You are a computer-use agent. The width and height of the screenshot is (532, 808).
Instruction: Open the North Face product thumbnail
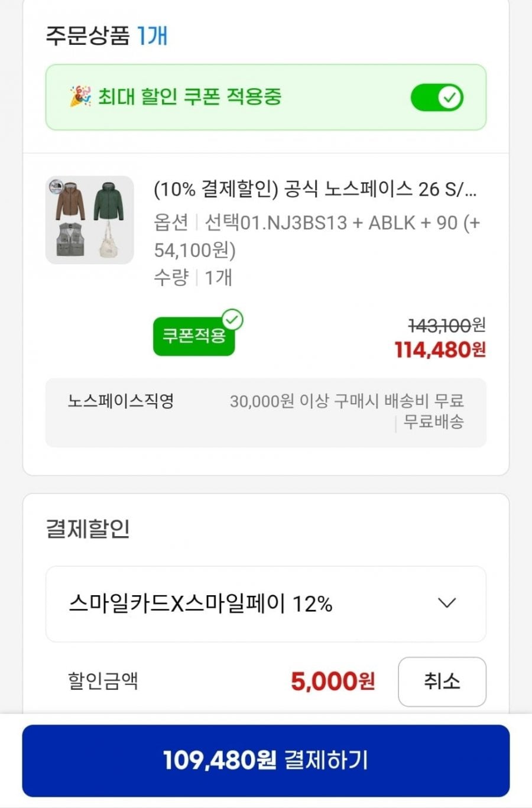pyautogui.click(x=90, y=220)
